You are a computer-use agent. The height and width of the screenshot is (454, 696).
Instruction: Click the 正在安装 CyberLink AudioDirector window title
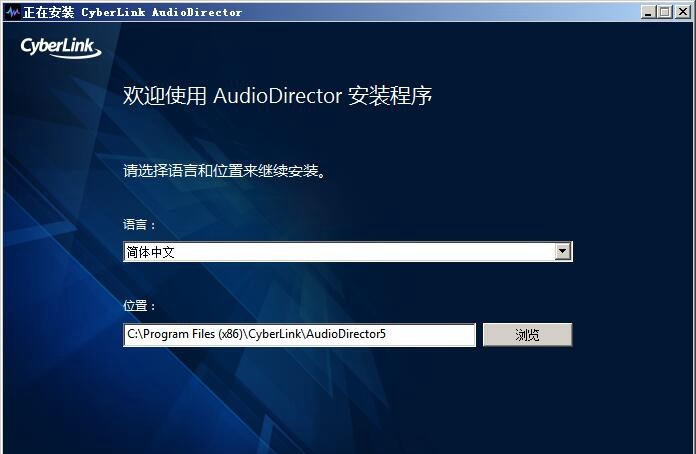point(132,12)
